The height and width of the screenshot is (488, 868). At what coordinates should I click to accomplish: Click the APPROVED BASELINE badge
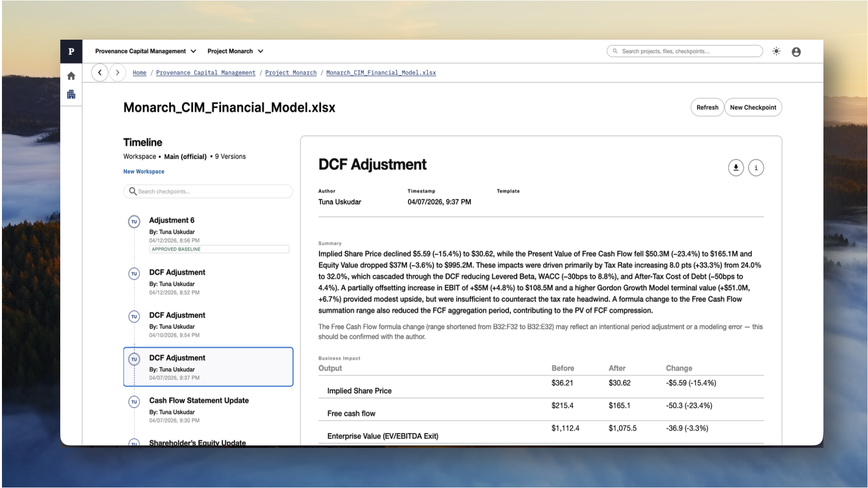(x=219, y=249)
